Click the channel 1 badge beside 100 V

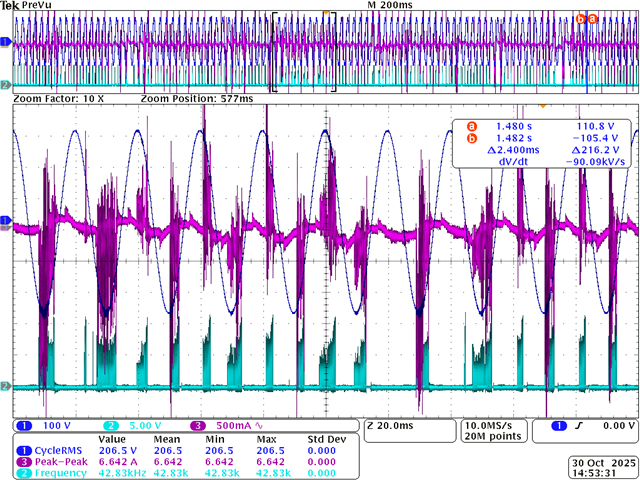pos(24,426)
